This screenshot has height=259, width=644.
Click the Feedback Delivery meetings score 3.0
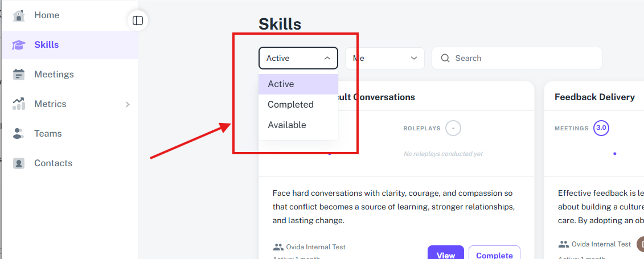pyautogui.click(x=601, y=128)
